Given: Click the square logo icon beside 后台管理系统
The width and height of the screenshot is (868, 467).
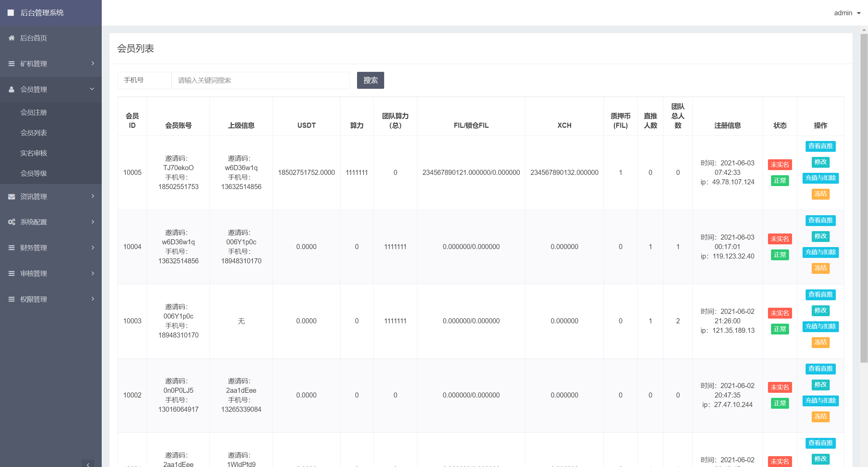Looking at the screenshot, I should click(x=11, y=13).
